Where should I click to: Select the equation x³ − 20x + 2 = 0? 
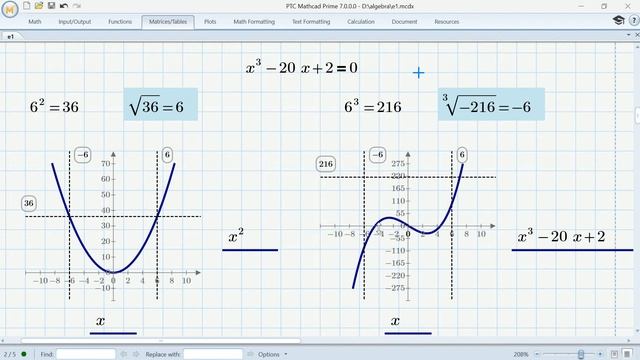pyautogui.click(x=302, y=67)
